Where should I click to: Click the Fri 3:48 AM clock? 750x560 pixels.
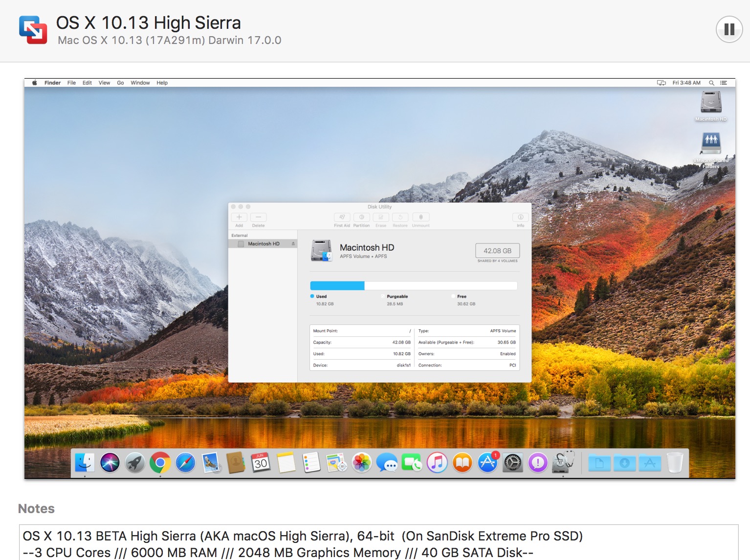tap(686, 83)
